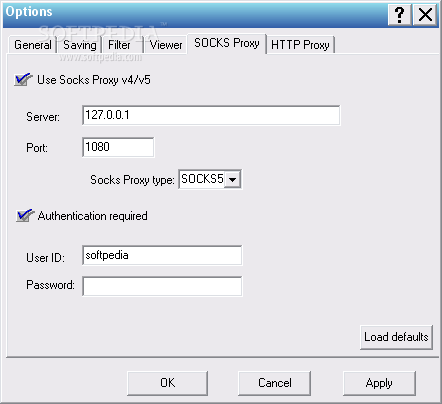Click the Cancel button

click(x=274, y=383)
